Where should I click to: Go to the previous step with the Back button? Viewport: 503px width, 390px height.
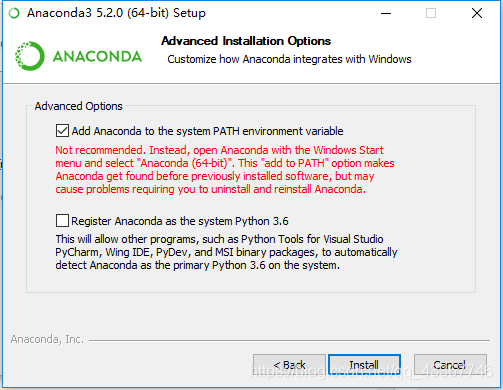(x=289, y=365)
